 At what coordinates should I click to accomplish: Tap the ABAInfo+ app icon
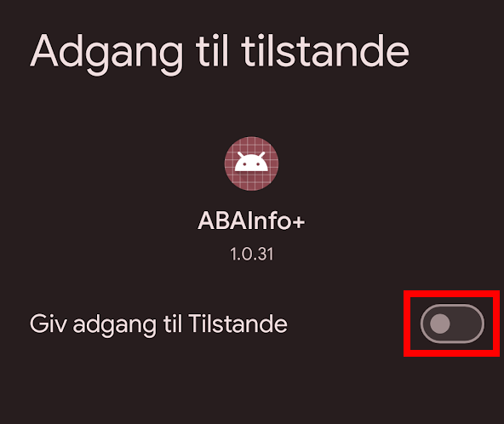(251, 163)
